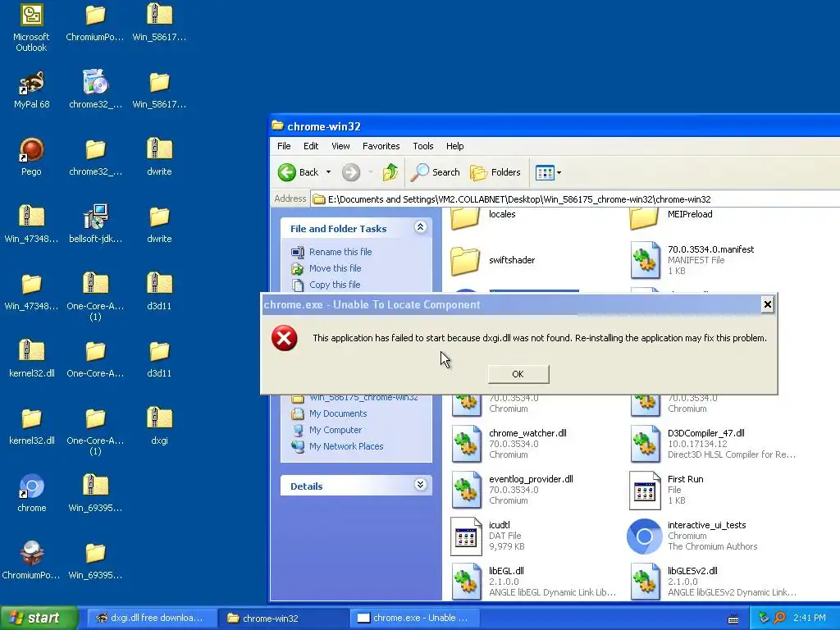Screen dimensions: 840x630
Task: Click the Search toolbar button
Action: (435, 172)
